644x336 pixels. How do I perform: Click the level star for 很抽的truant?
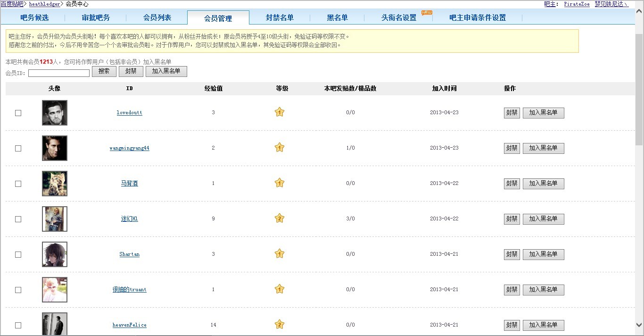click(280, 289)
